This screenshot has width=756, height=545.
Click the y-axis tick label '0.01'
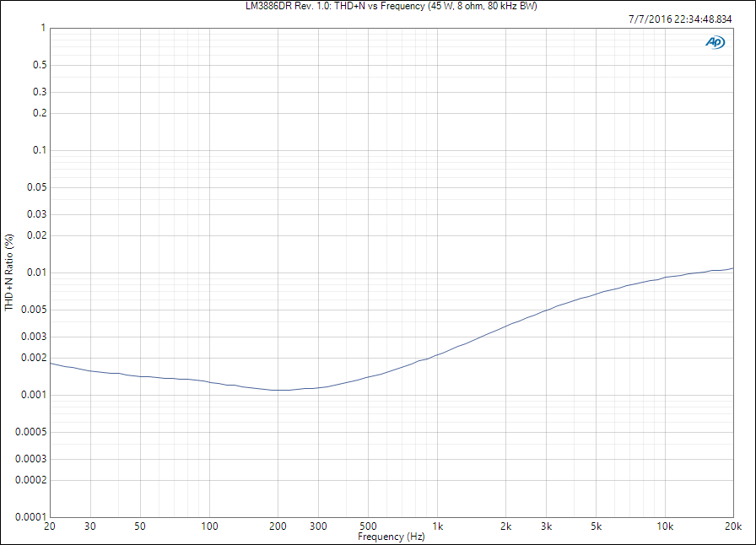tap(37, 272)
